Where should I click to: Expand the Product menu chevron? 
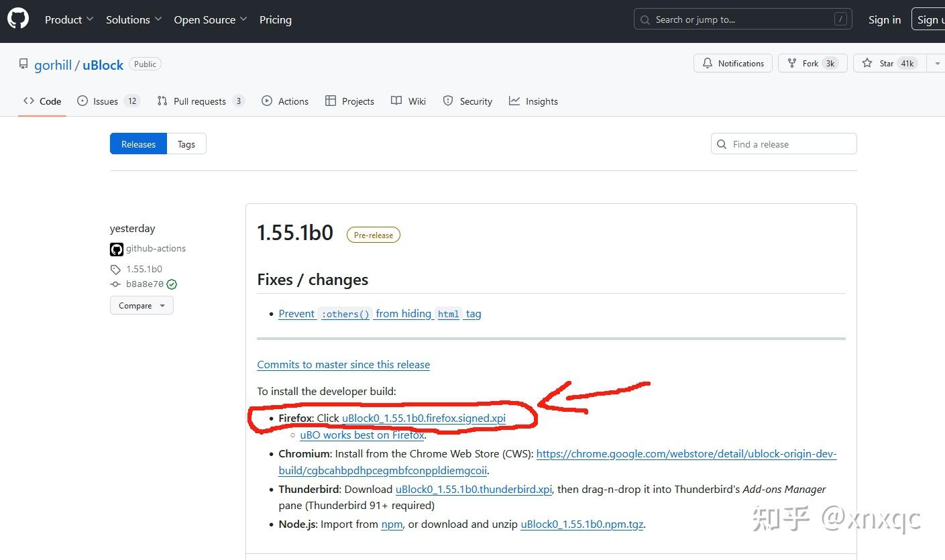pyautogui.click(x=89, y=19)
